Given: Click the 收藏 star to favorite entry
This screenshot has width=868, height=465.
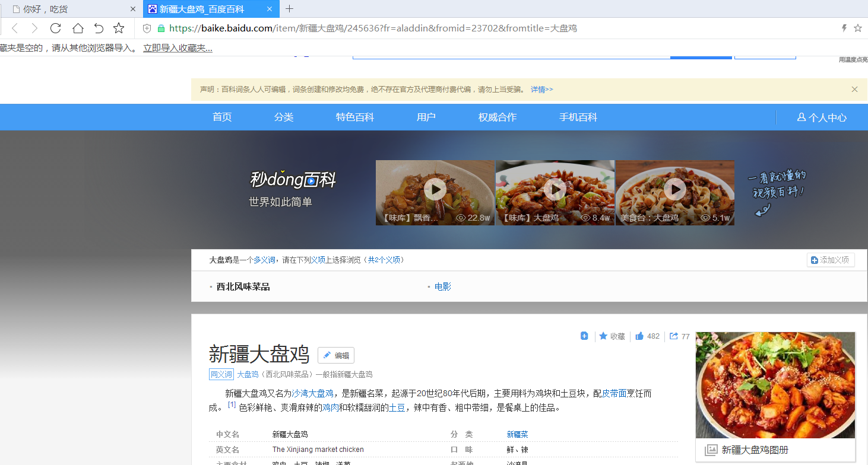Looking at the screenshot, I should click(x=612, y=336).
